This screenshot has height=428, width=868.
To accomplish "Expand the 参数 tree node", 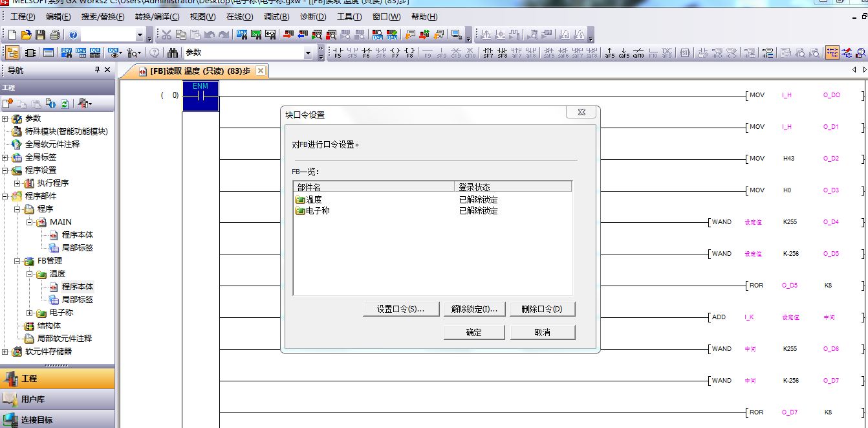I will coord(5,118).
